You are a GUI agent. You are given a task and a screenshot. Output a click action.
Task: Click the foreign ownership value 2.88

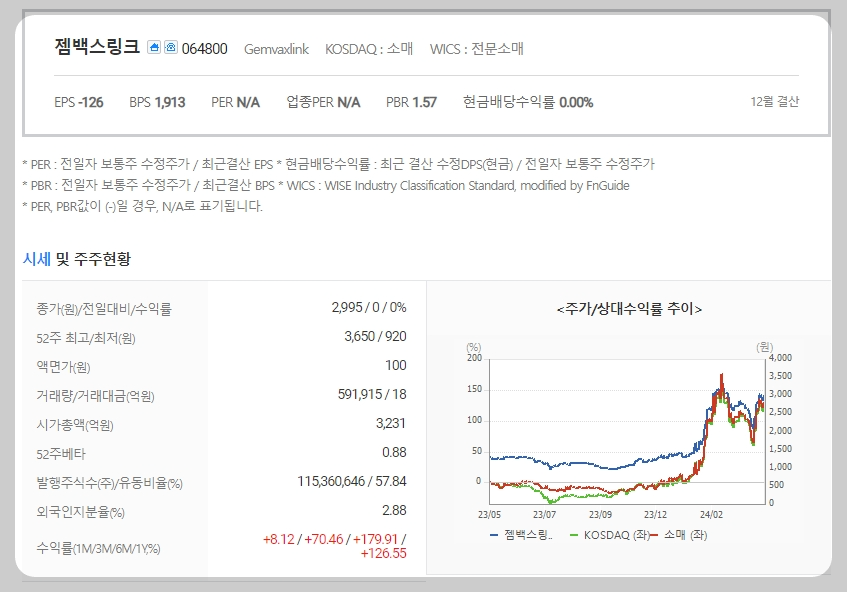pos(394,510)
